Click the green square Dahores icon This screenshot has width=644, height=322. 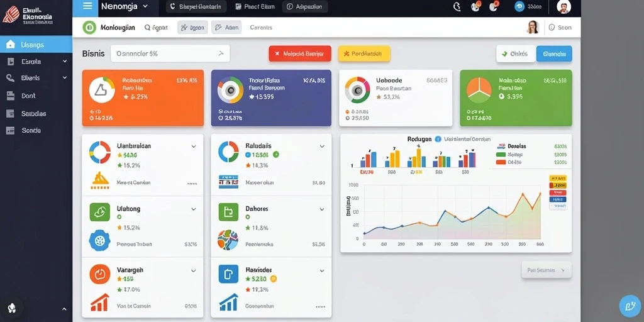[x=228, y=212]
